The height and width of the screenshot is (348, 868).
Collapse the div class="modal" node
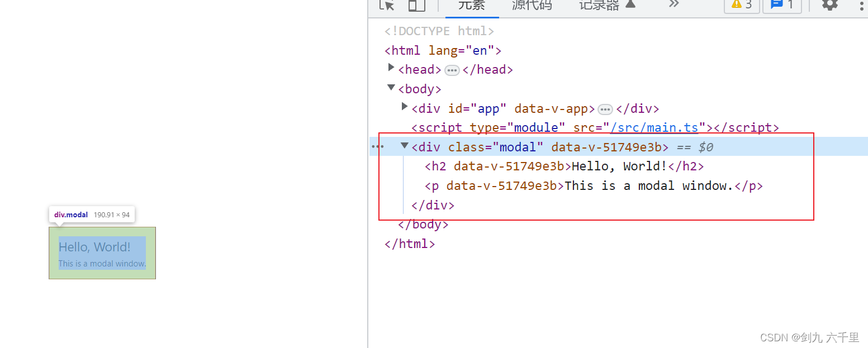click(x=405, y=146)
